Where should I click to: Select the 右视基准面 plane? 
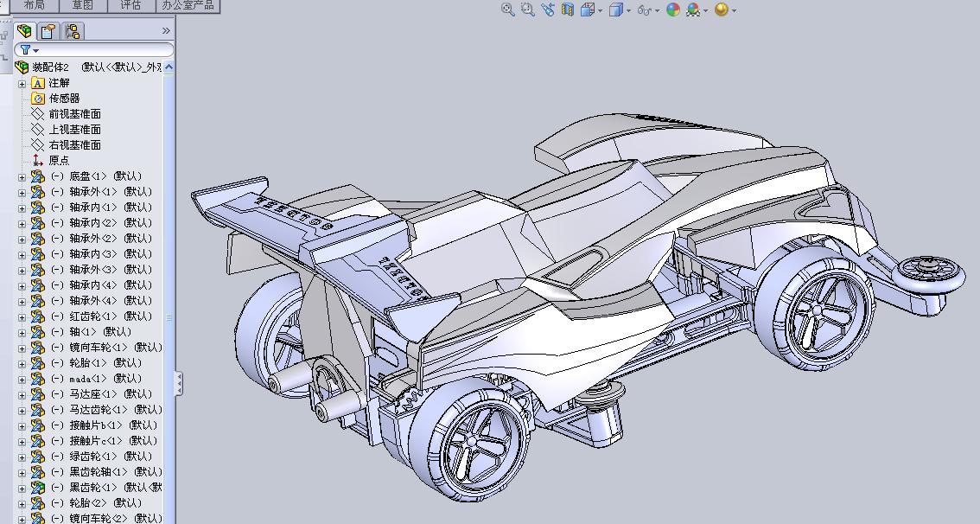pyautogui.click(x=74, y=145)
